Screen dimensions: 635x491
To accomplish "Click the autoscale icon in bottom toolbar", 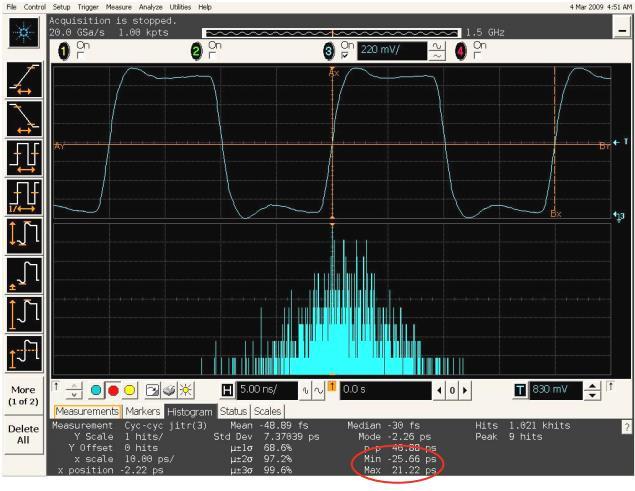I will click(x=152, y=391).
